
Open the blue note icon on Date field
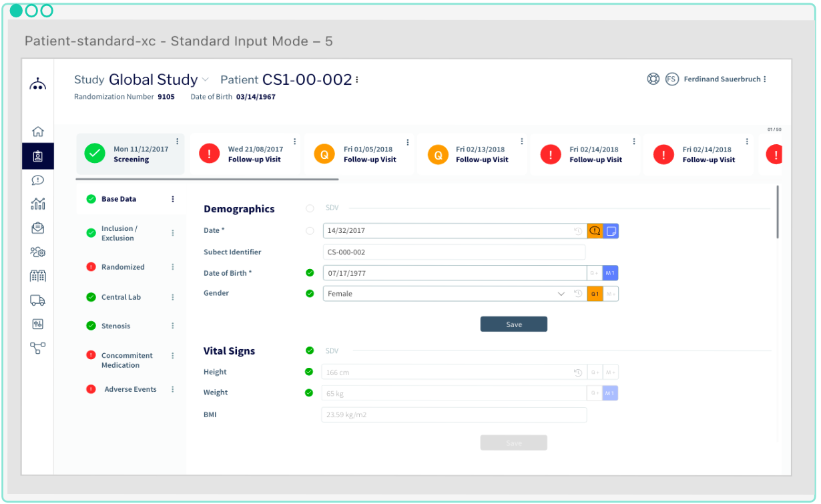point(611,231)
